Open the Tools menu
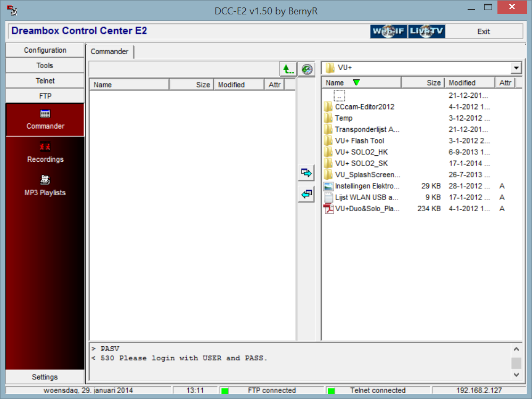The width and height of the screenshot is (532, 399). tap(45, 65)
